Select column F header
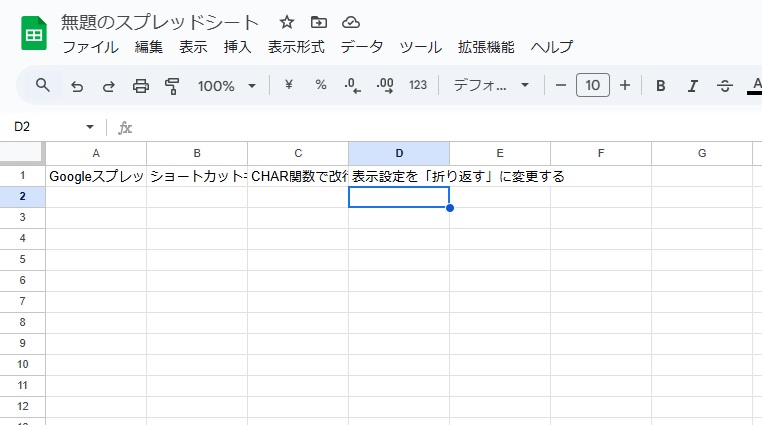Viewport: 762px width, 425px height. pyautogui.click(x=601, y=153)
